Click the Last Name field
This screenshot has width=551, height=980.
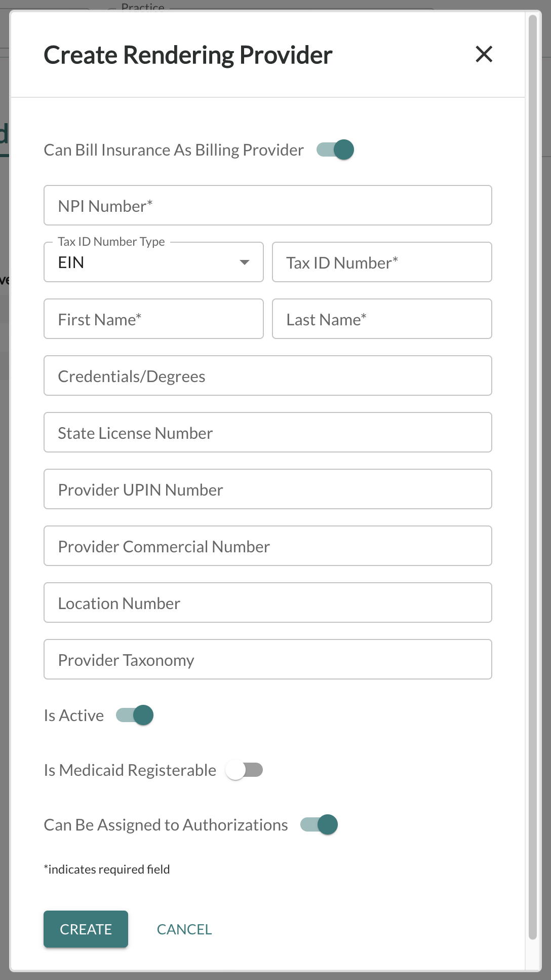point(382,319)
